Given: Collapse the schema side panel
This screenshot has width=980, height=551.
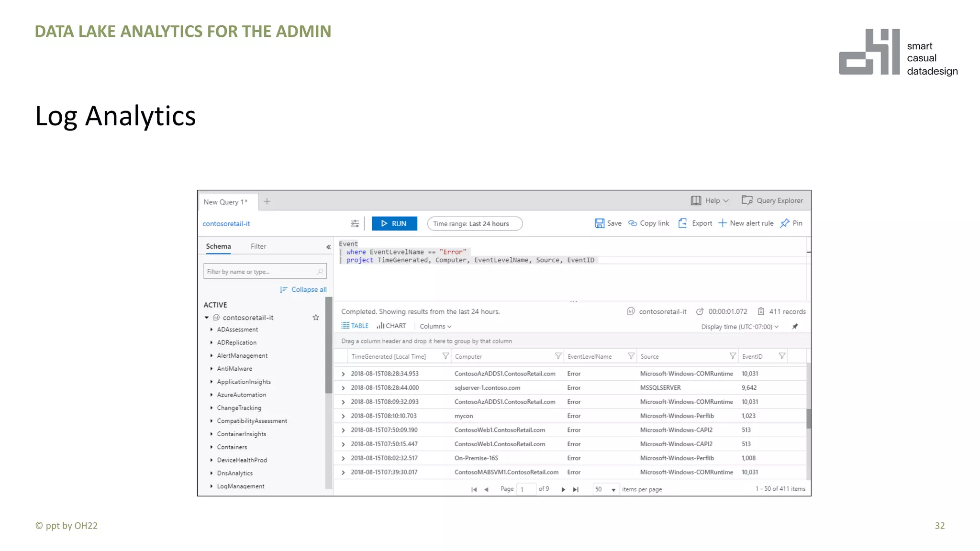Looking at the screenshot, I should pyautogui.click(x=328, y=247).
